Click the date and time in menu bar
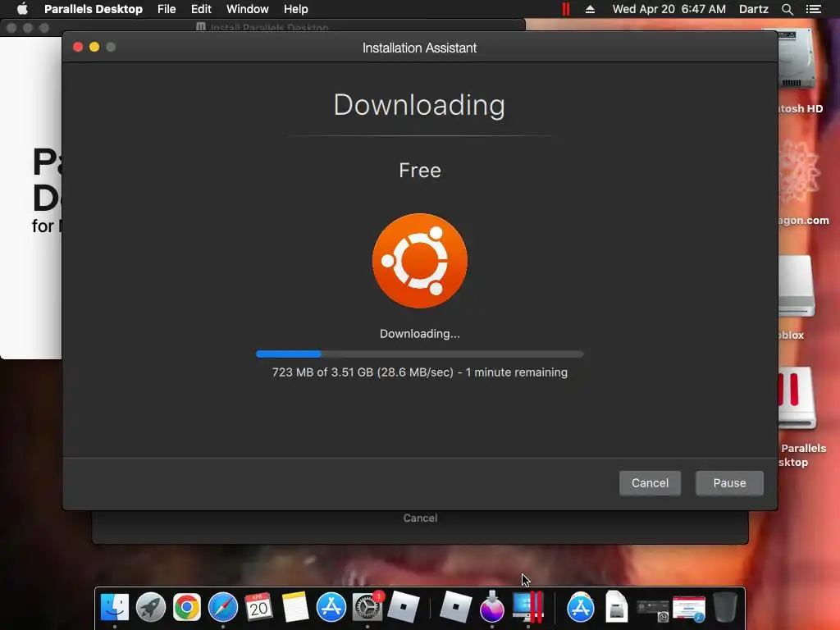 click(669, 9)
